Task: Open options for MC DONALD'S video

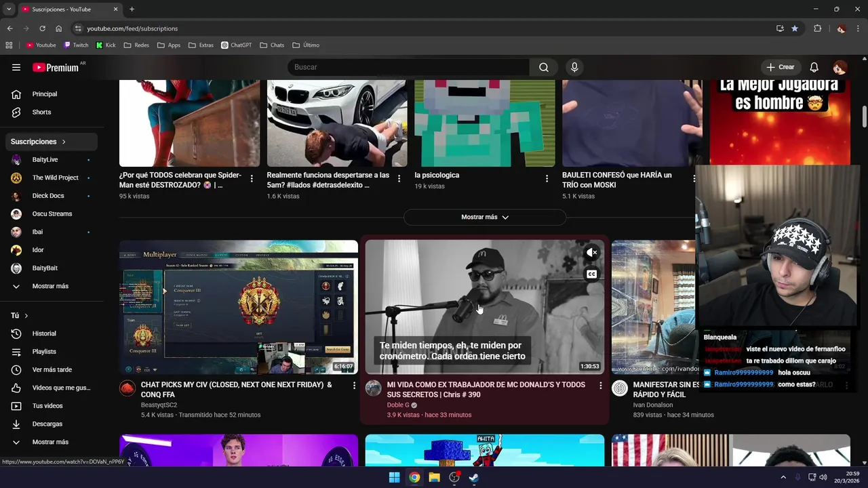Action: pyautogui.click(x=600, y=385)
